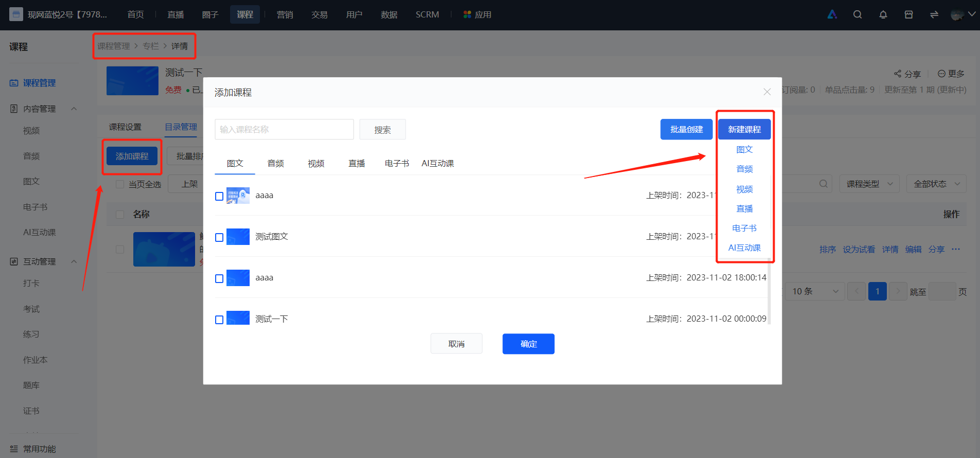Open the 更多 more options icon
The height and width of the screenshot is (458, 980).
point(941,74)
